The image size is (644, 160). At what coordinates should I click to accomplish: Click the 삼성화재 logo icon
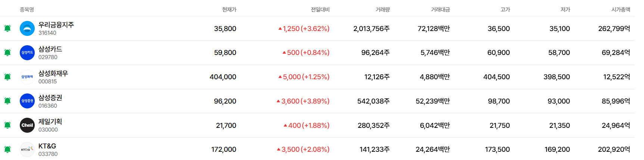(27, 77)
